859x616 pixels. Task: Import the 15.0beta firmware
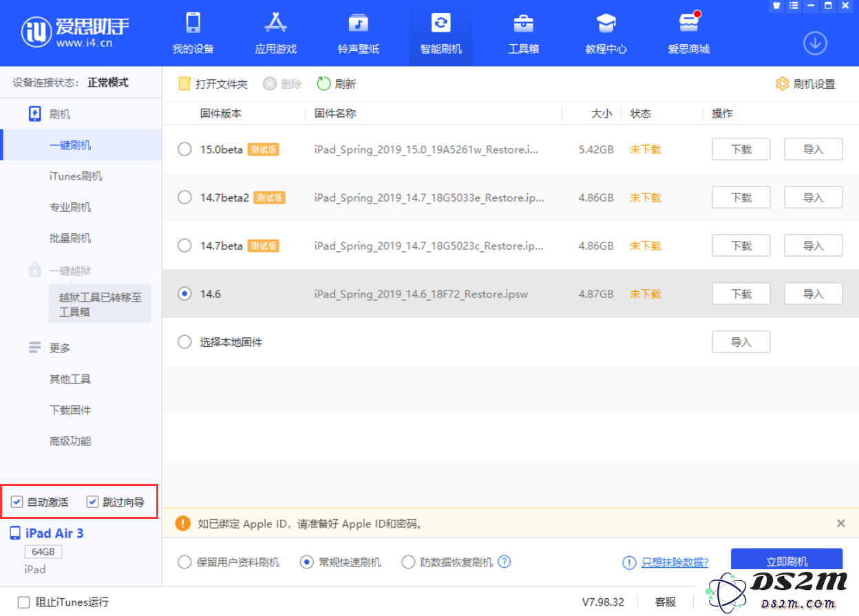point(814,149)
